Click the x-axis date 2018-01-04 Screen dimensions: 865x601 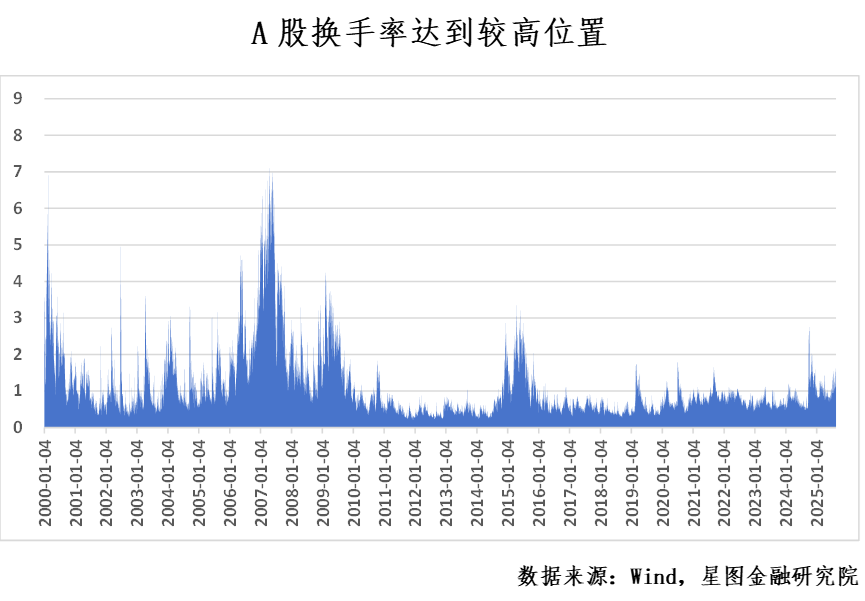[601, 483]
